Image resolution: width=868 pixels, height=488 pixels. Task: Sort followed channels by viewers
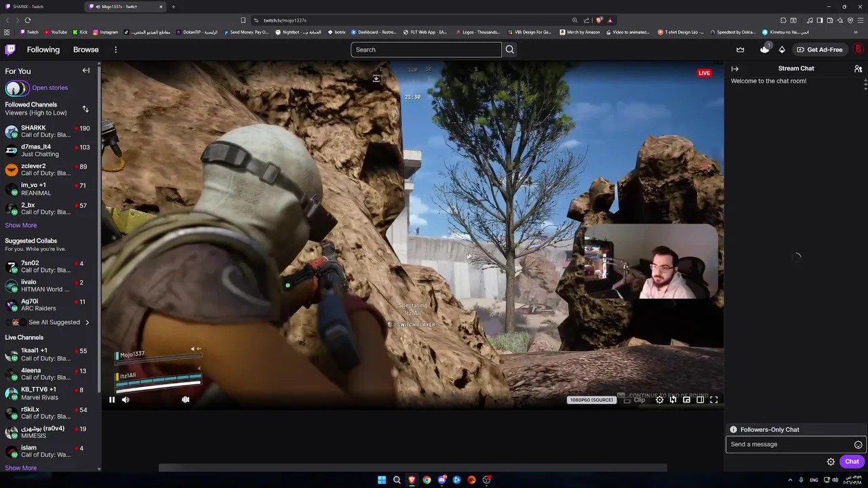[85, 108]
